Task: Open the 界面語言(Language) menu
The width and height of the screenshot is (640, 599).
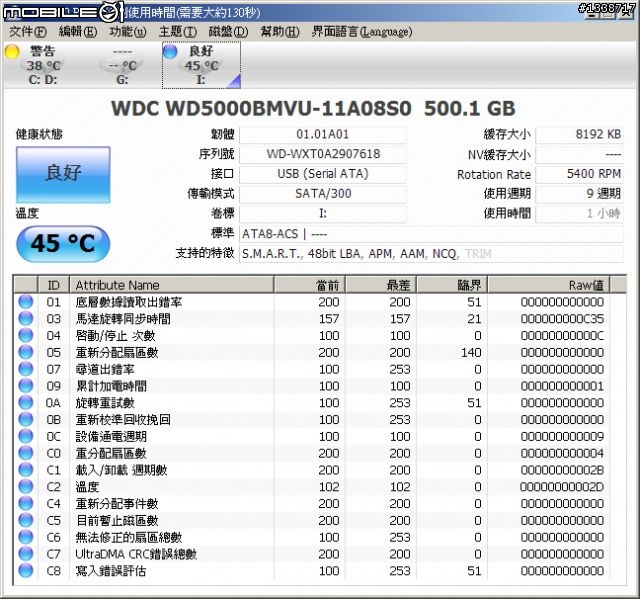Action: coord(362,32)
